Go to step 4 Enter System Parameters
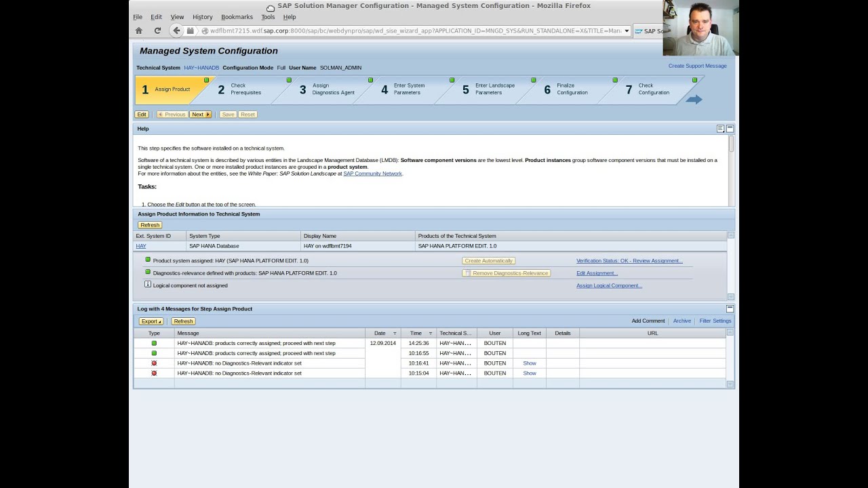The height and width of the screenshot is (488, 868). click(408, 89)
